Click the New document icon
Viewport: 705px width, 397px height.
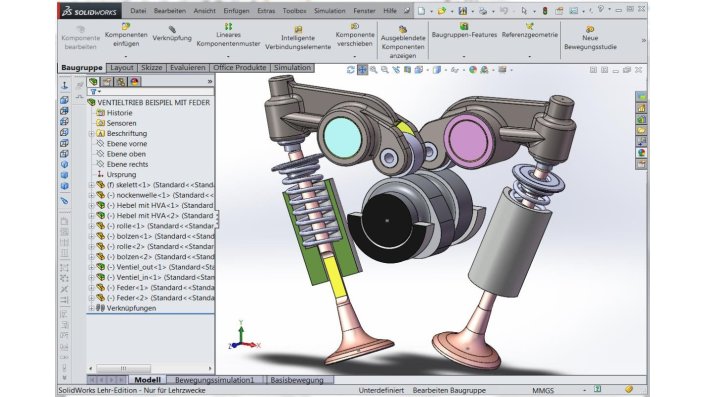421,10
